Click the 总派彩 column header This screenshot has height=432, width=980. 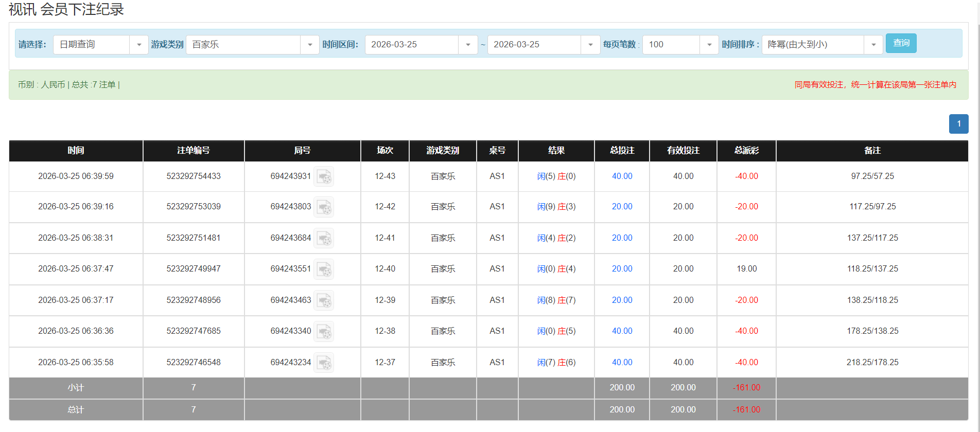click(x=746, y=151)
